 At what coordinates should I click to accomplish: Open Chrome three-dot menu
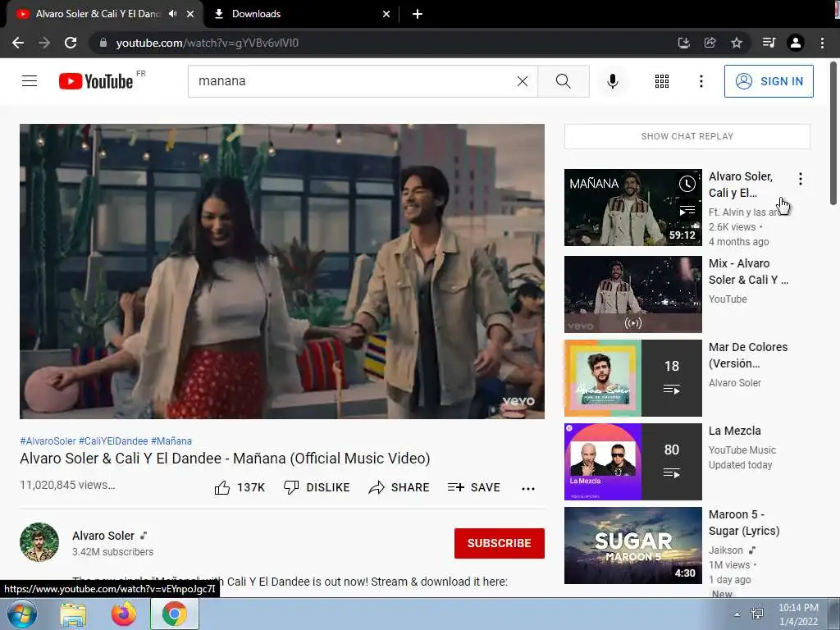click(x=822, y=43)
